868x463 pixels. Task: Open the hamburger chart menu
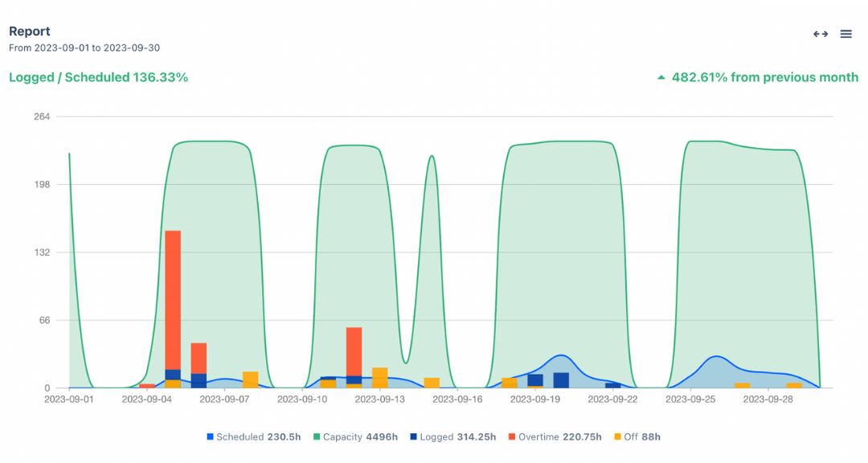[x=845, y=34]
